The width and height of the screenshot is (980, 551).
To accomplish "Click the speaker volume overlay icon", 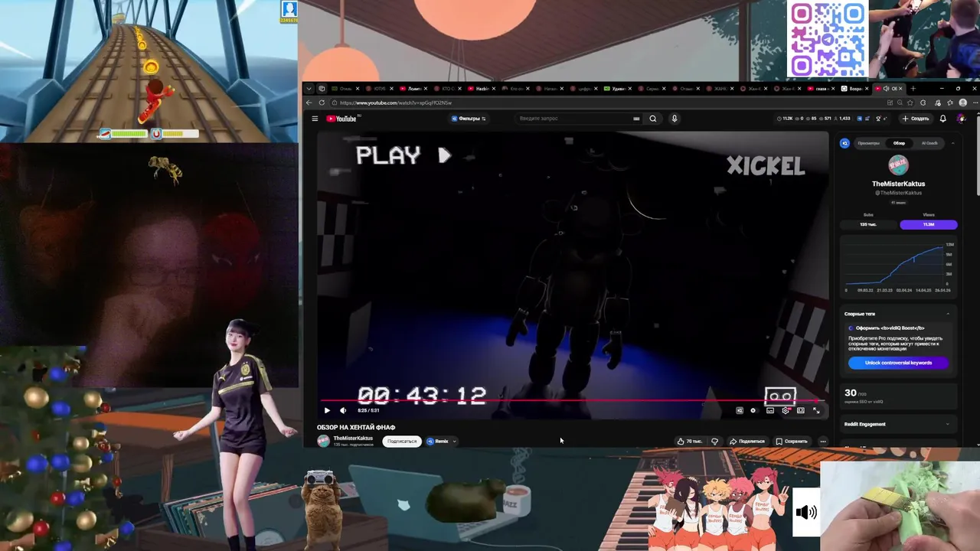I will 806,512.
